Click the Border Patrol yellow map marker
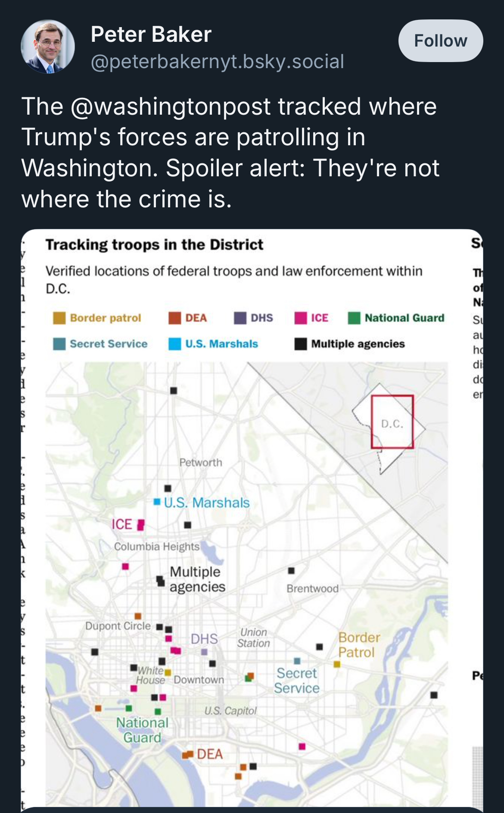This screenshot has width=504, height=813. coord(337,664)
